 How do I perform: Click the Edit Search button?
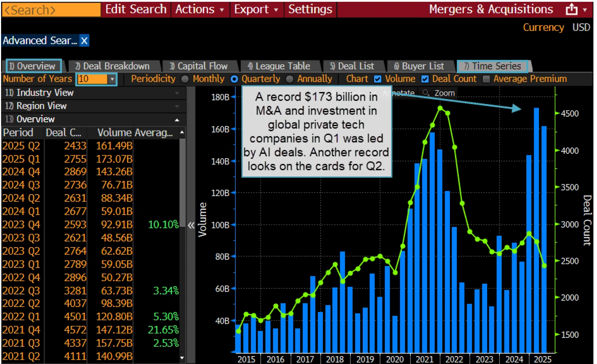click(135, 9)
